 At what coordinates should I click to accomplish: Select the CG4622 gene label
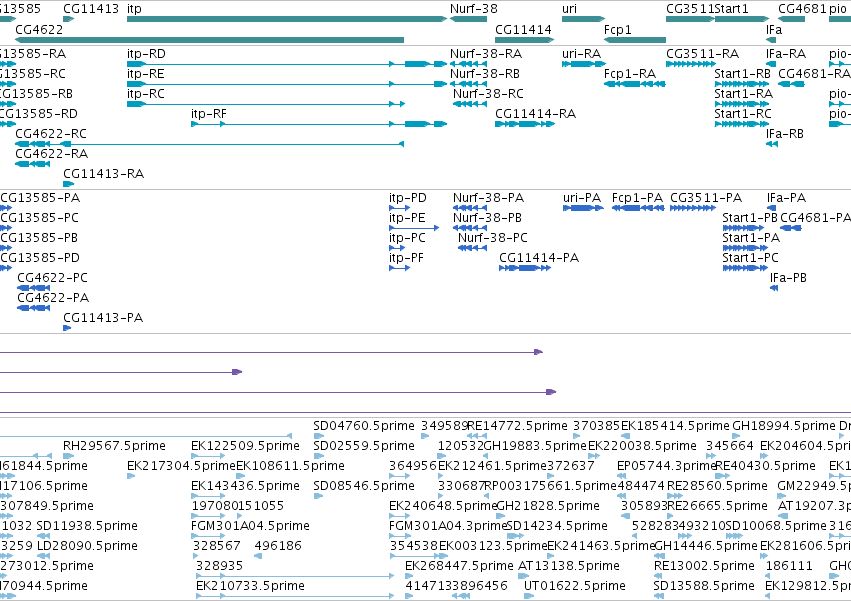point(39,29)
